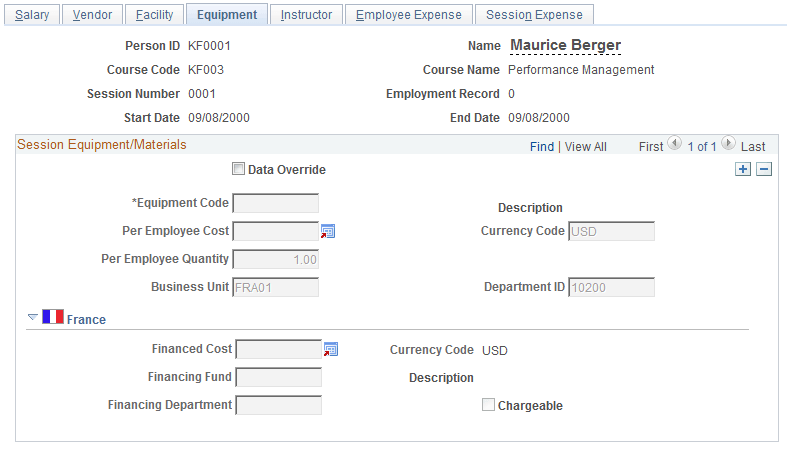Image resolution: width=787 pixels, height=452 pixels.
Task: Select the Employee Expense tab
Action: point(409,15)
